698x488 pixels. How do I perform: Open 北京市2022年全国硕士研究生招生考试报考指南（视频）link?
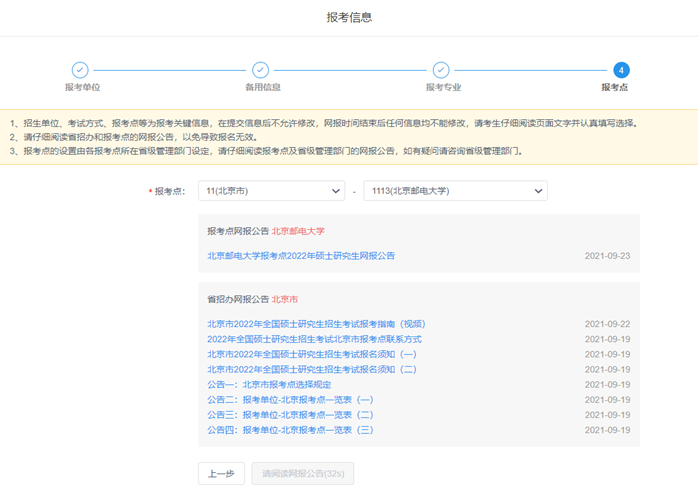coord(317,324)
